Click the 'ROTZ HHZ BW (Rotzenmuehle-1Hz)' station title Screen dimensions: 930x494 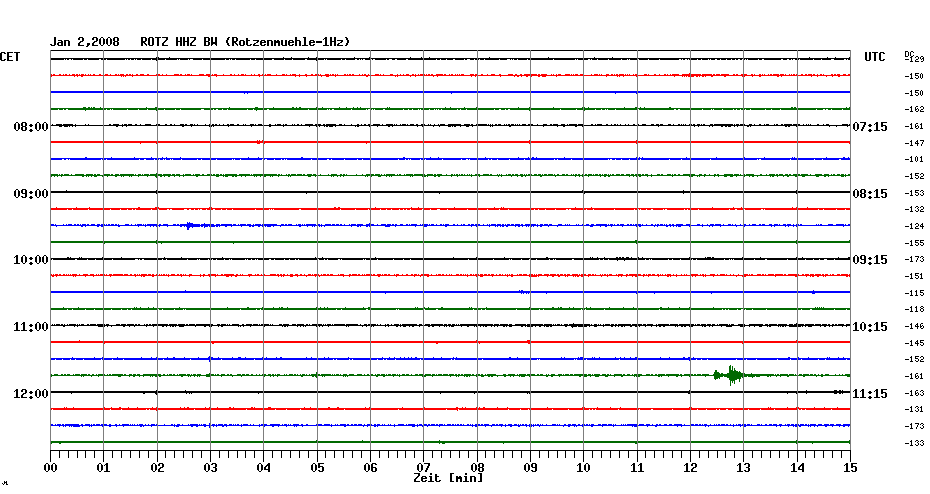coord(245,42)
